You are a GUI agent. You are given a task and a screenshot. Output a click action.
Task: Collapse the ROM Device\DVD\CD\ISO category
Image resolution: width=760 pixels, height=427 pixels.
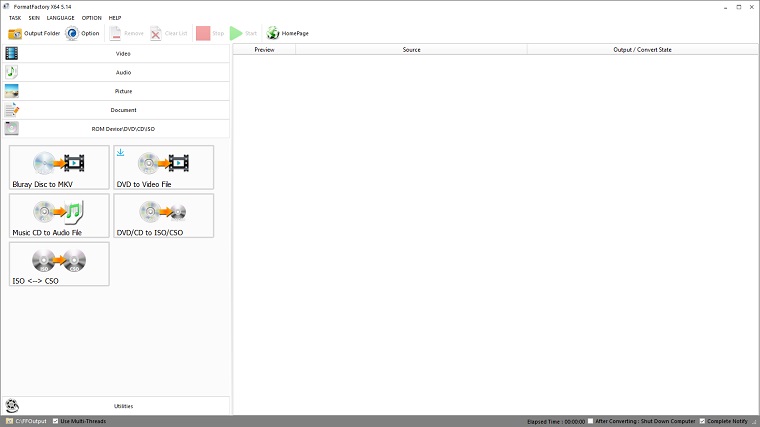pos(116,129)
